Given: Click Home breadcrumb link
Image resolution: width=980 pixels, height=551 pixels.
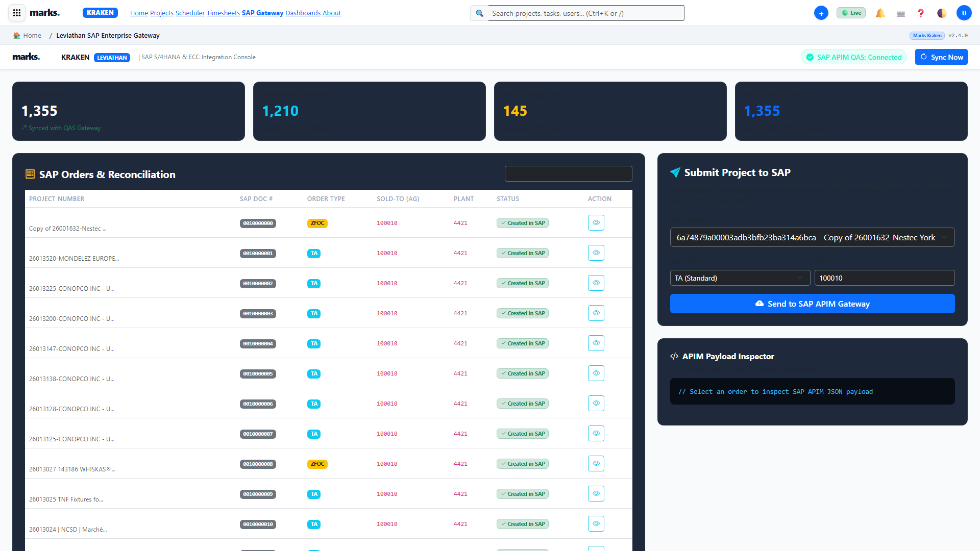Looking at the screenshot, I should 32,35.
